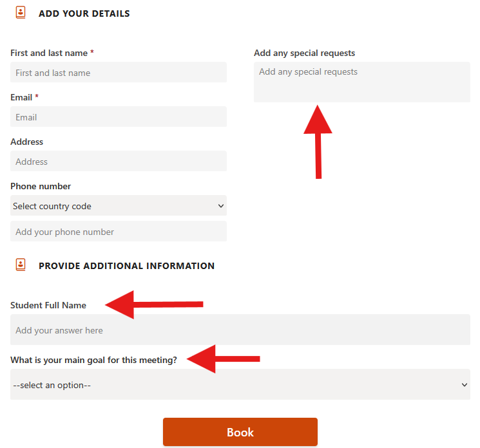Select the Address text field

(x=119, y=162)
